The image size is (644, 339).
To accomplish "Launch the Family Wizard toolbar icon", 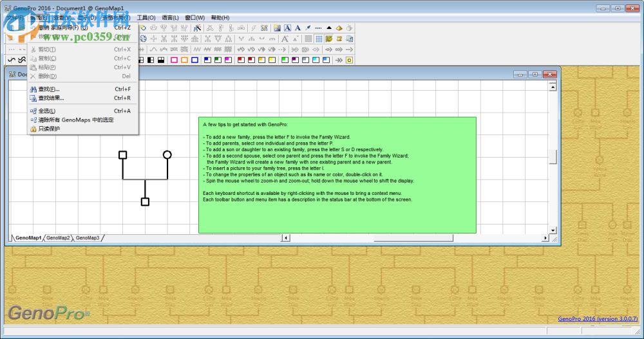I will click(x=197, y=28).
